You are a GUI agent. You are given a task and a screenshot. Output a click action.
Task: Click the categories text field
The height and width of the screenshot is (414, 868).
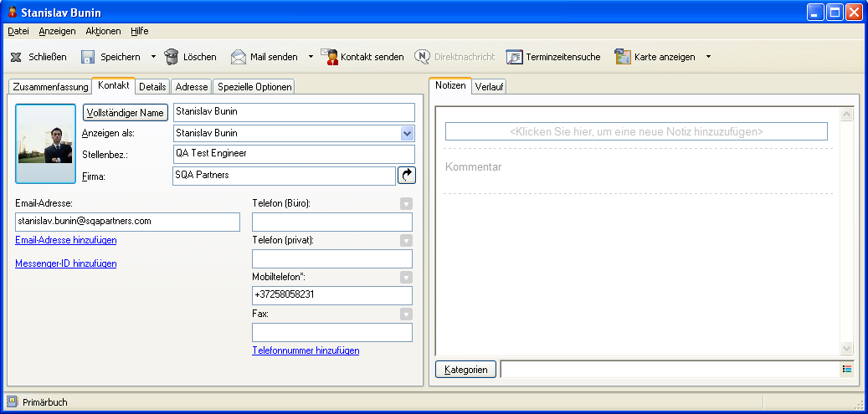pos(670,370)
